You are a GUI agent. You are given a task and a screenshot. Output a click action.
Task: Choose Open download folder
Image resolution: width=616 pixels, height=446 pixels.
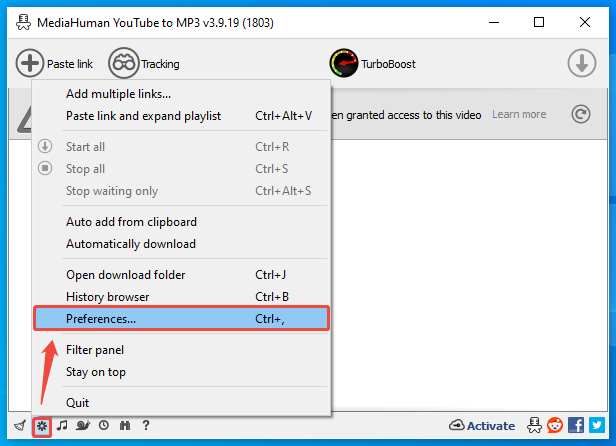click(182, 275)
